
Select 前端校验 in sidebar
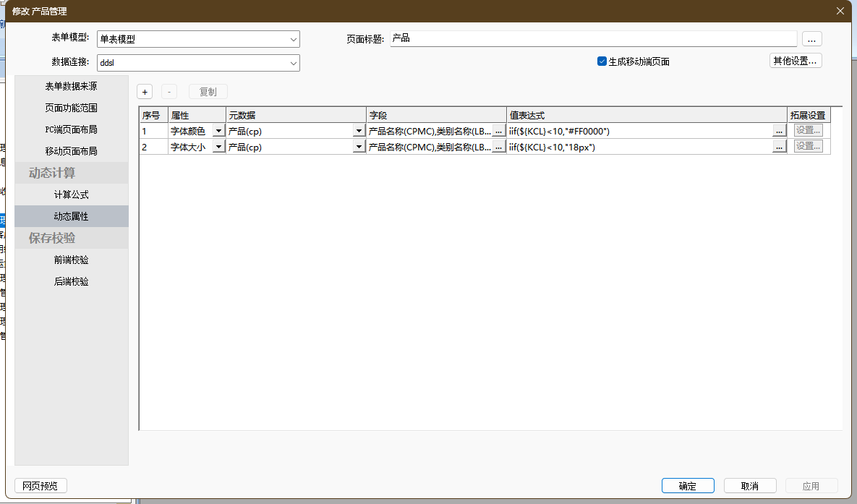click(71, 260)
